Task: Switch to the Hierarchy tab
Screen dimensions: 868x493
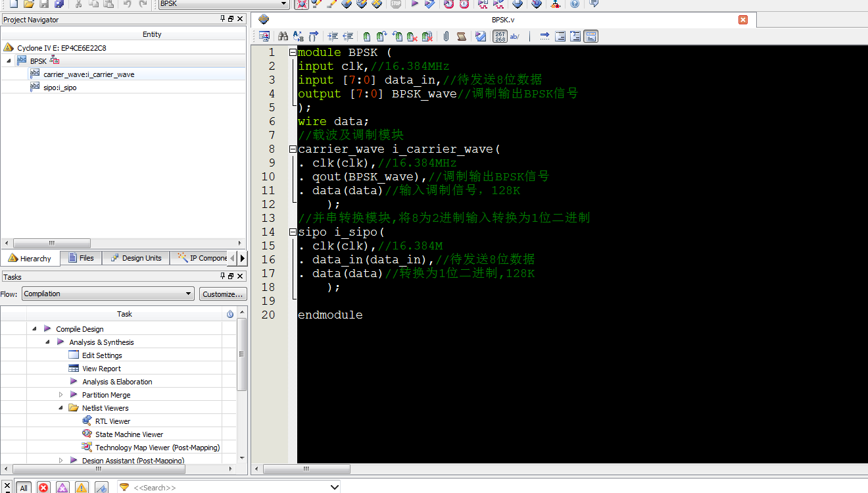Action: click(x=30, y=259)
